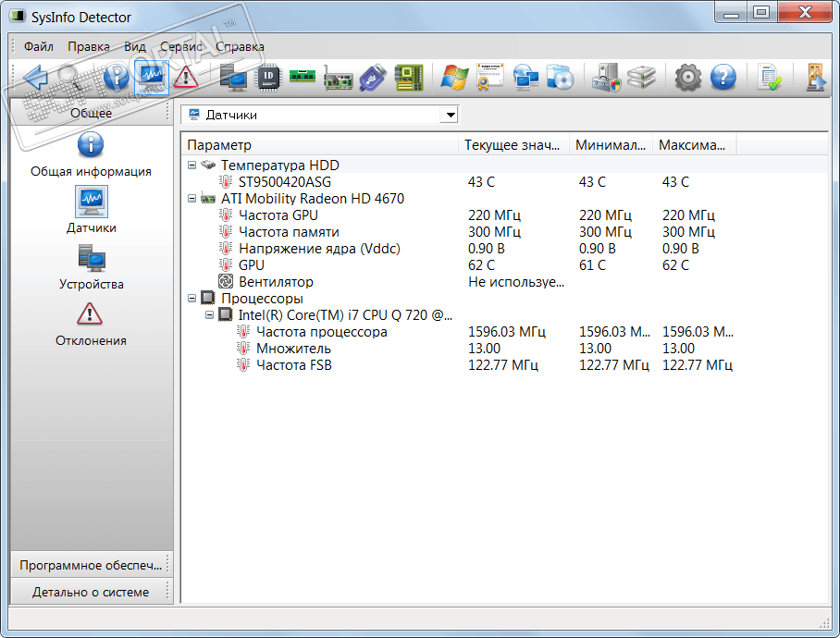Open Общая информация in the sidebar
Image resolution: width=840 pixels, height=638 pixels.
[x=91, y=154]
